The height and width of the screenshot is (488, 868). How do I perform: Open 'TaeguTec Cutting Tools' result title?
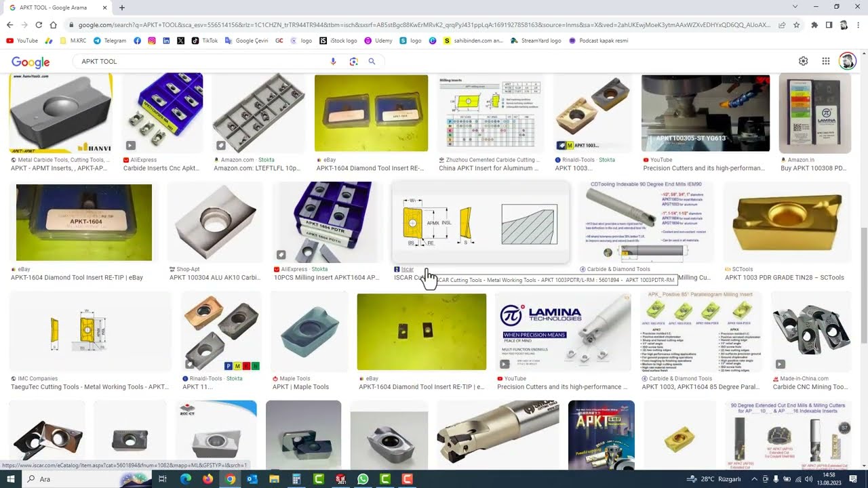[x=90, y=387]
